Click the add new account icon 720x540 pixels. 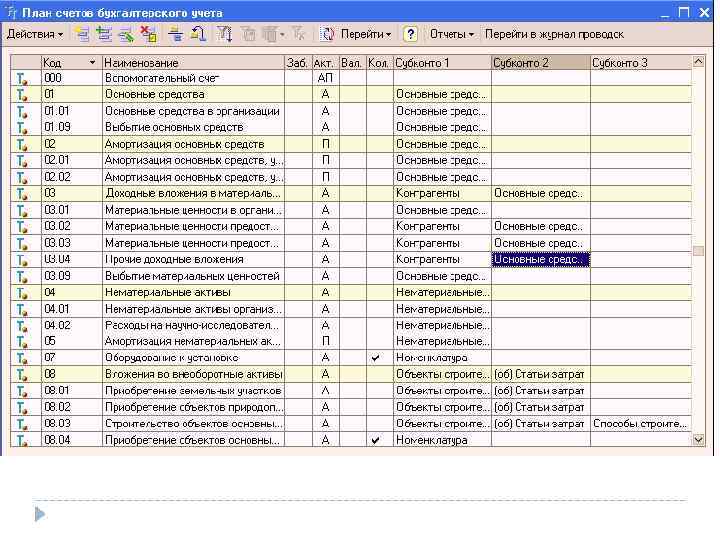[82, 34]
